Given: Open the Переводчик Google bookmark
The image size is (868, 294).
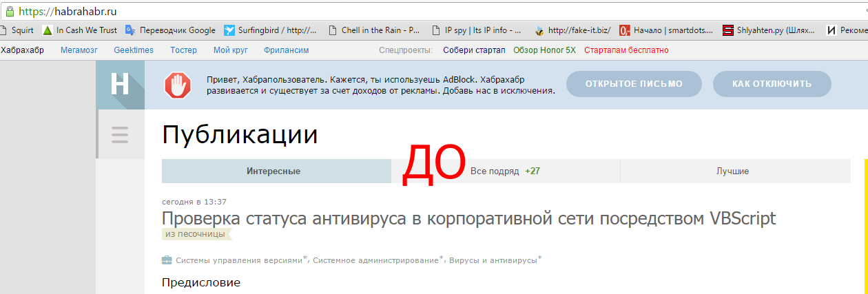Looking at the screenshot, I should click(170, 30).
